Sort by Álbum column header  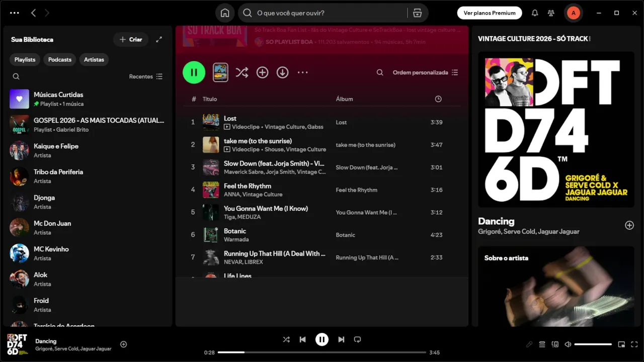click(344, 99)
